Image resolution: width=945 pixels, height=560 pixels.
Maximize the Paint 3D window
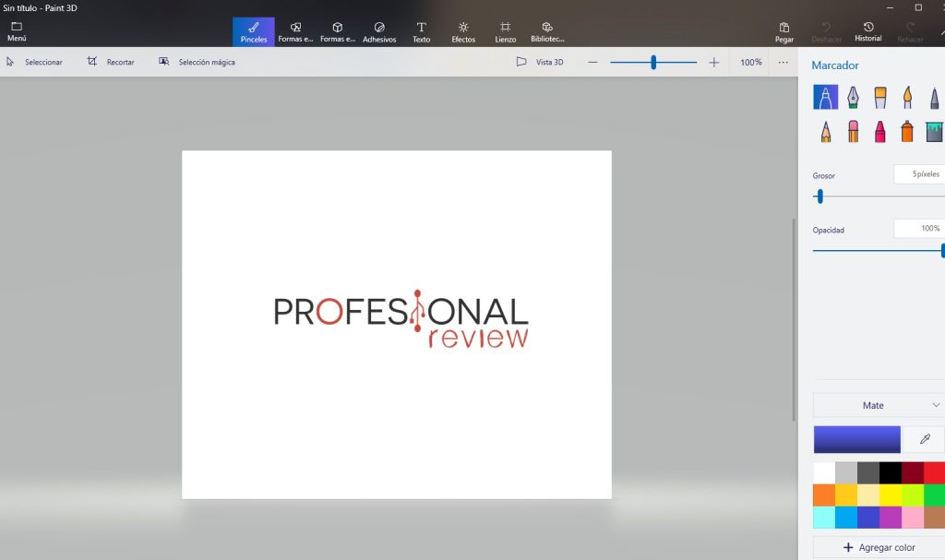(x=918, y=7)
